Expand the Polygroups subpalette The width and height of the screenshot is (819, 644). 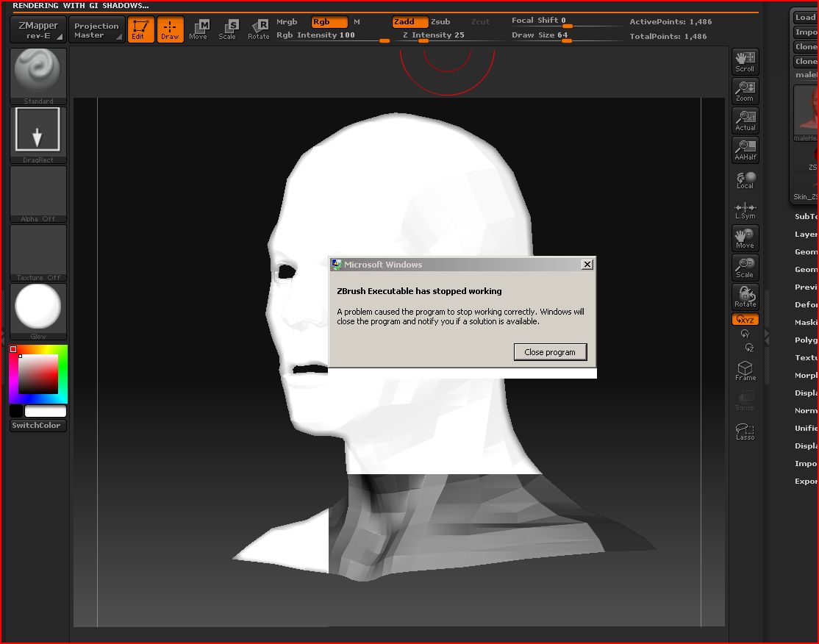click(806, 340)
